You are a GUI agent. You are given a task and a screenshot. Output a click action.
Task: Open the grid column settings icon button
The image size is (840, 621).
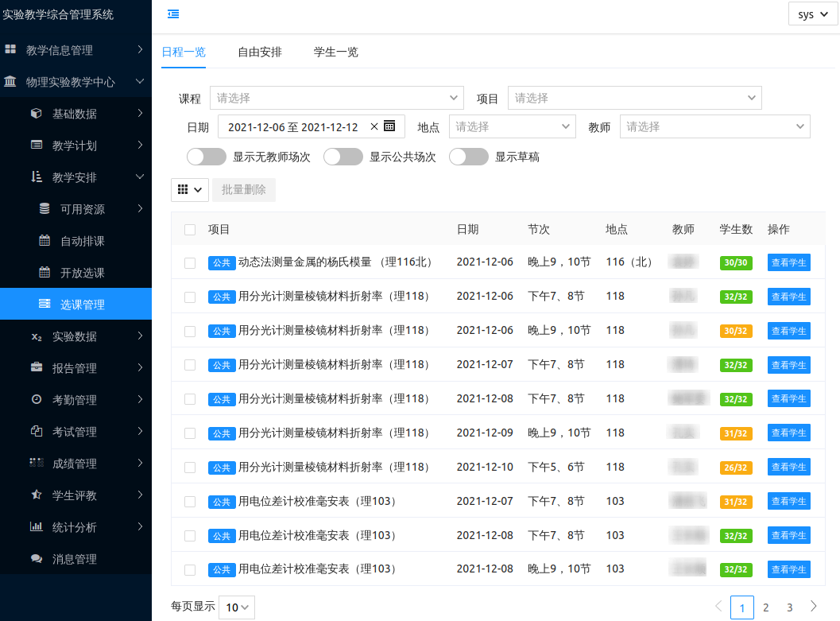coord(189,190)
